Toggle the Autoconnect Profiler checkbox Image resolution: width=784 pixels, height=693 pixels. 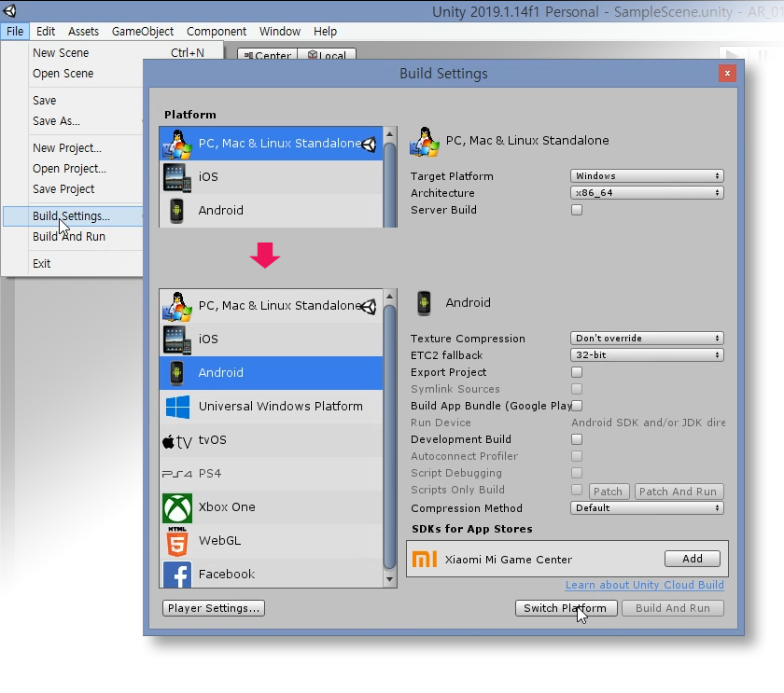[577, 456]
